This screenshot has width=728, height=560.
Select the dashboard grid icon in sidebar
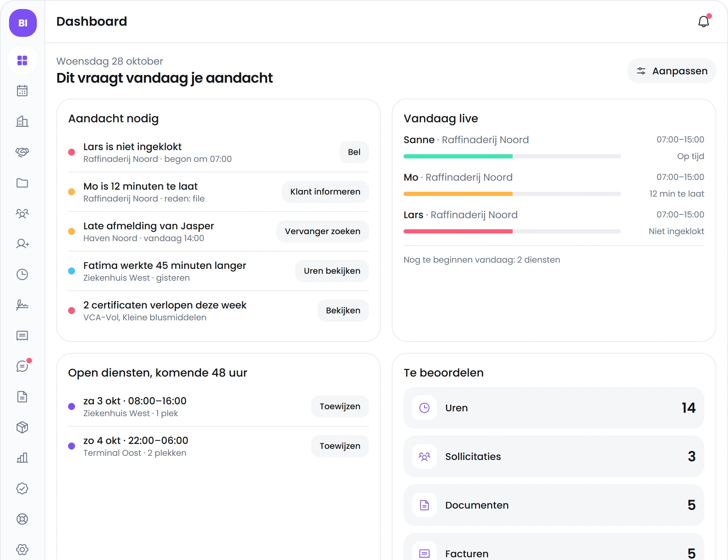tap(22, 60)
